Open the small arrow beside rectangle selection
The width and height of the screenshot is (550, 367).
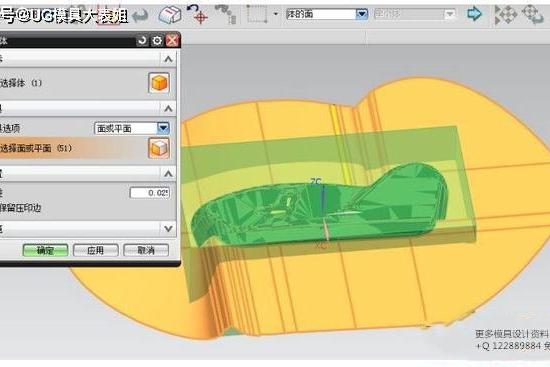click(276, 14)
